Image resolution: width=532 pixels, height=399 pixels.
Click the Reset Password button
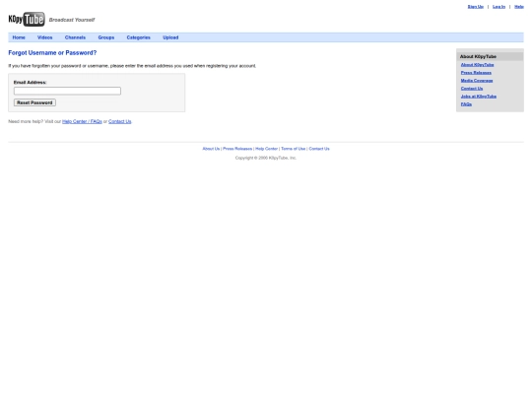pyautogui.click(x=34, y=102)
